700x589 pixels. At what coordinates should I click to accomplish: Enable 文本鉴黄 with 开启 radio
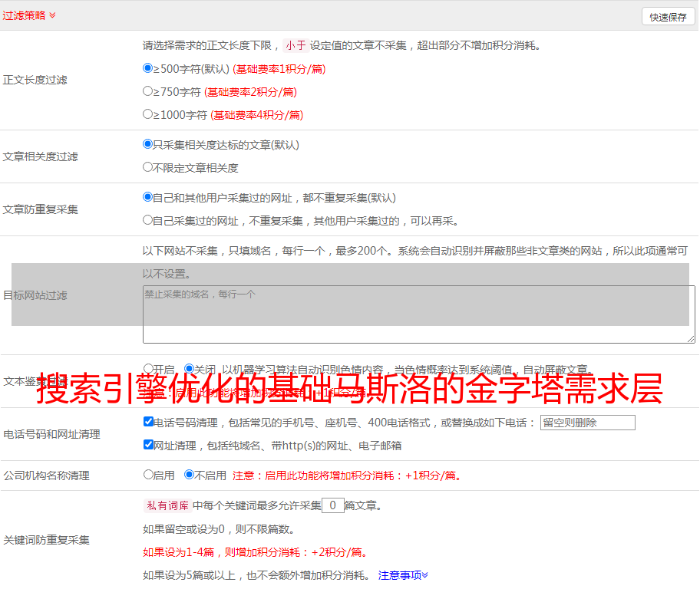click(148, 369)
